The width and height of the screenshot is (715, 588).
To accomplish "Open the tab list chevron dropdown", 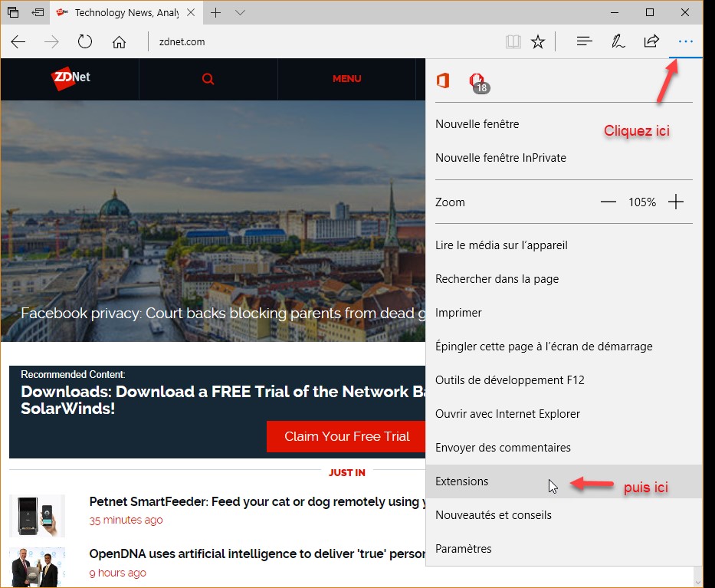I will [x=240, y=13].
